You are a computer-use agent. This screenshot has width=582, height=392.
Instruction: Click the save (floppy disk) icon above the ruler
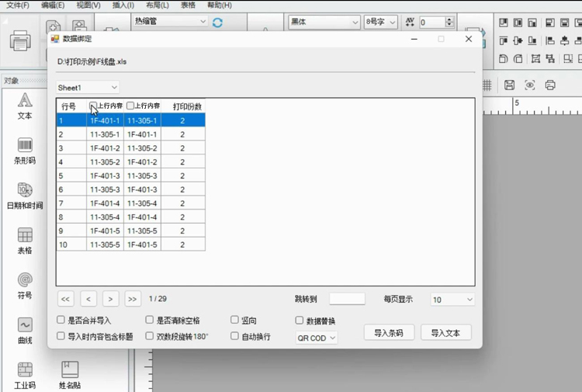click(509, 85)
